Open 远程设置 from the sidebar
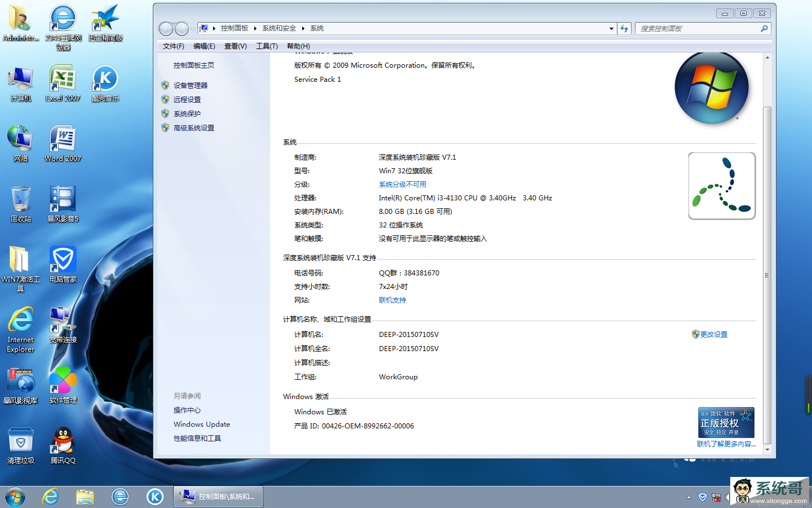Screen dimensions: 812x508 point(187,100)
